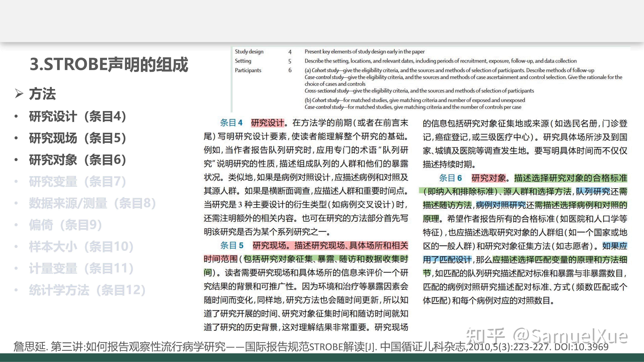
Task: Click item number 5 in the table
Action: pos(290,61)
